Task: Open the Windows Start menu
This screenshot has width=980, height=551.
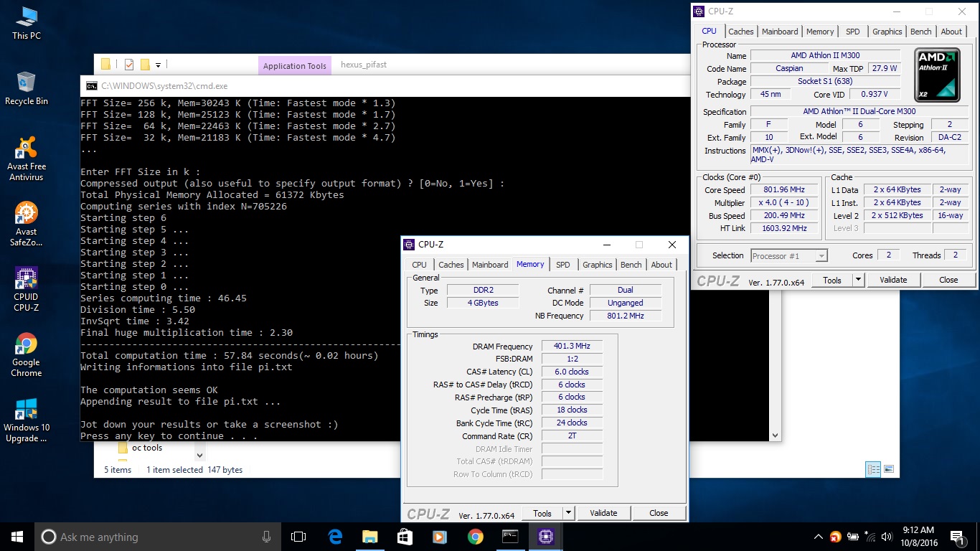Action: click(x=17, y=537)
